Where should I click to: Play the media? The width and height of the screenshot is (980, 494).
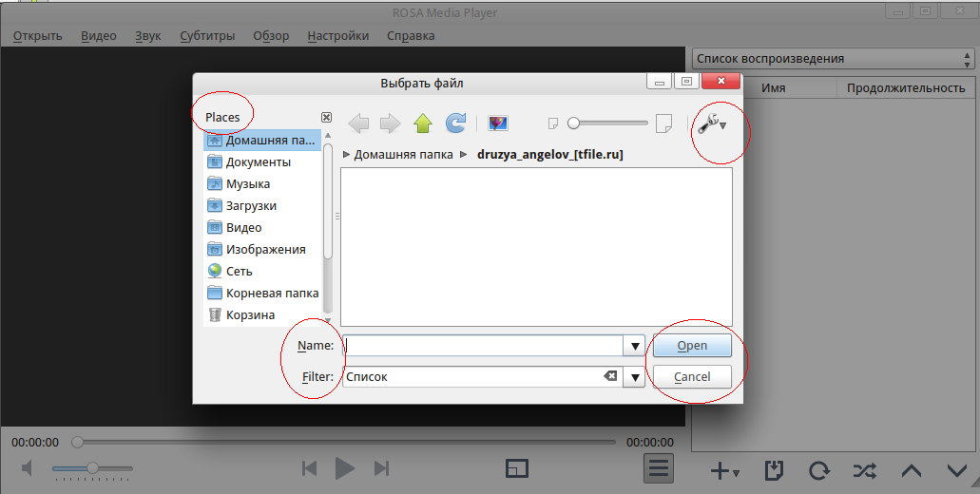point(345,468)
